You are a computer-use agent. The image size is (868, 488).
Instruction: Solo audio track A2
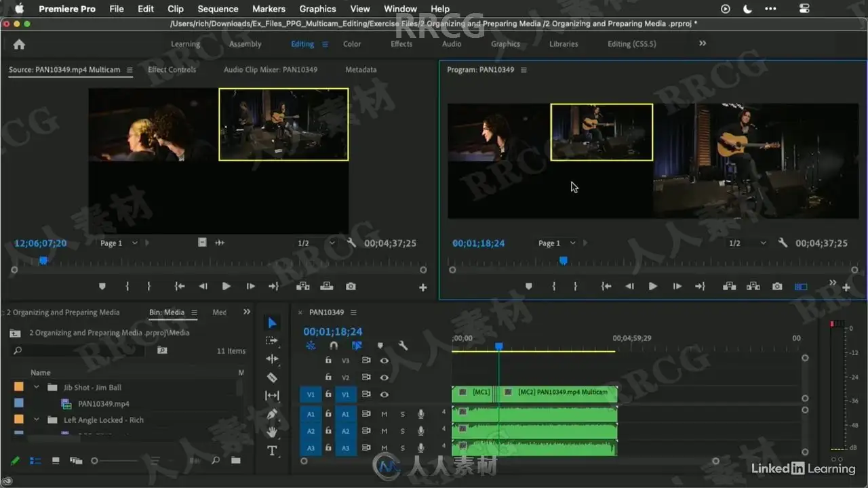402,431
